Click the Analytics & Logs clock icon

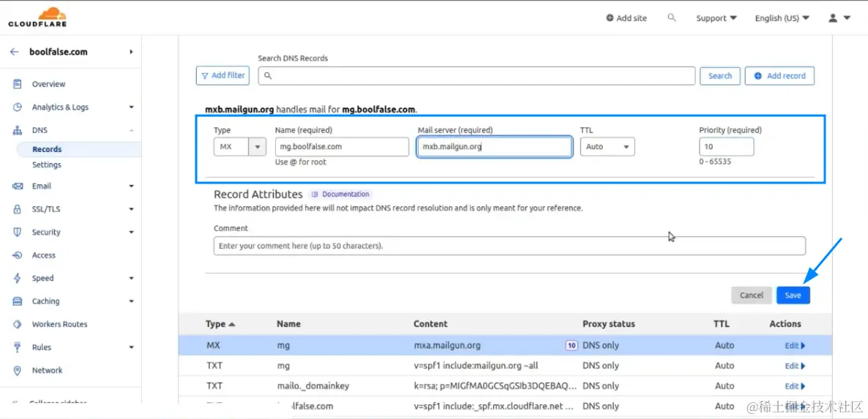17,107
